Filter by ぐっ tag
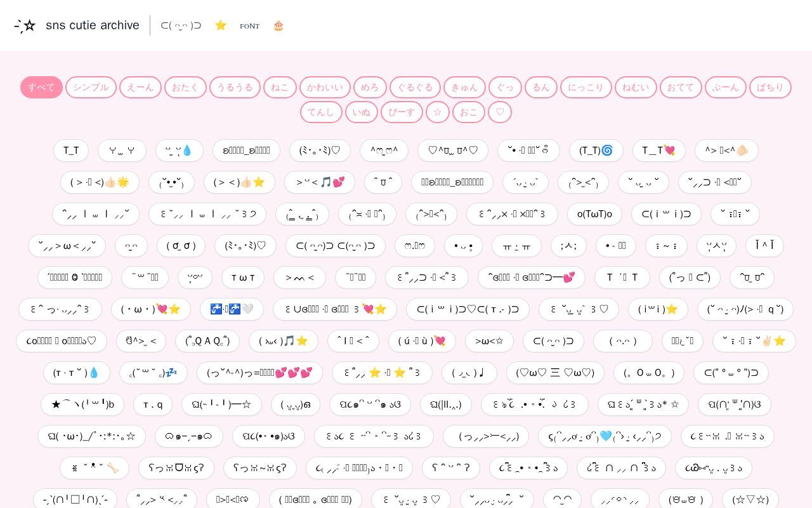 (x=505, y=87)
